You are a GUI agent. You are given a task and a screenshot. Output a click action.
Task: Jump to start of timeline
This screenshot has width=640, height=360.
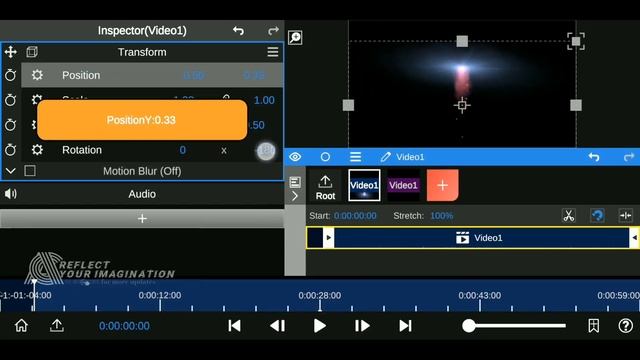pos(234,326)
